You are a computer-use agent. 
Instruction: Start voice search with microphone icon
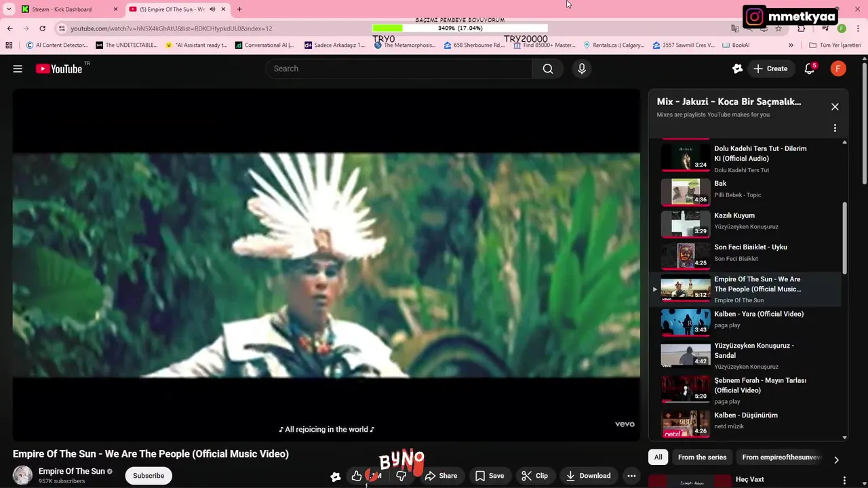tap(581, 68)
